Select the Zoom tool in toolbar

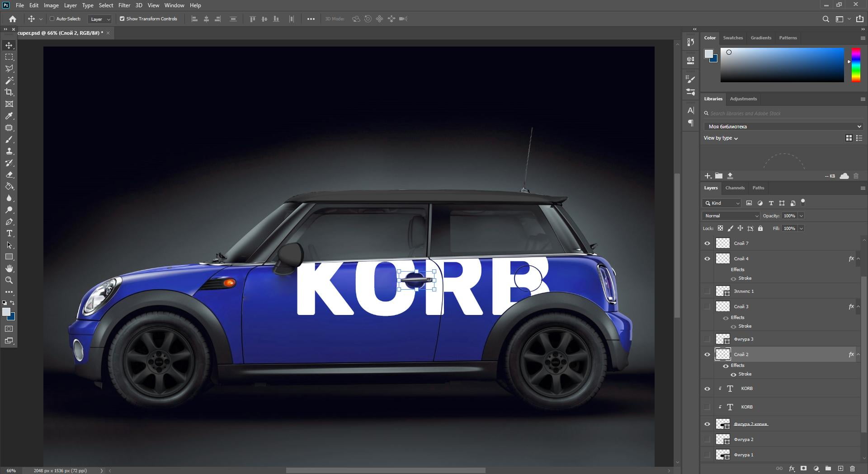(x=9, y=280)
